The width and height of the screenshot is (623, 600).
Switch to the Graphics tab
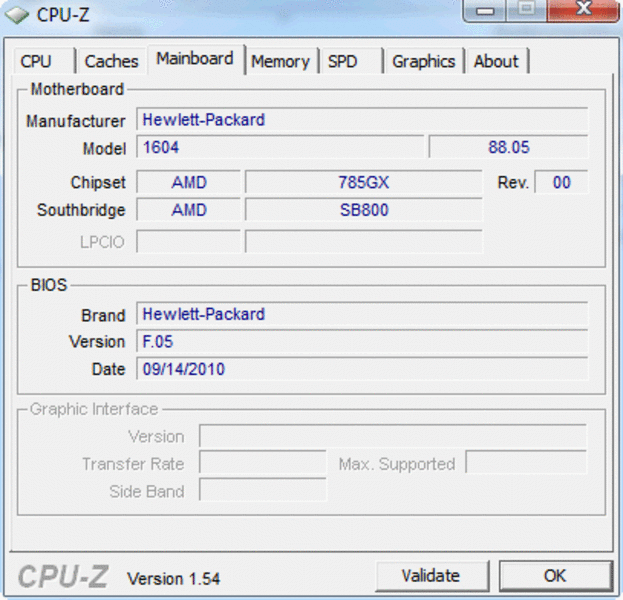(x=424, y=61)
